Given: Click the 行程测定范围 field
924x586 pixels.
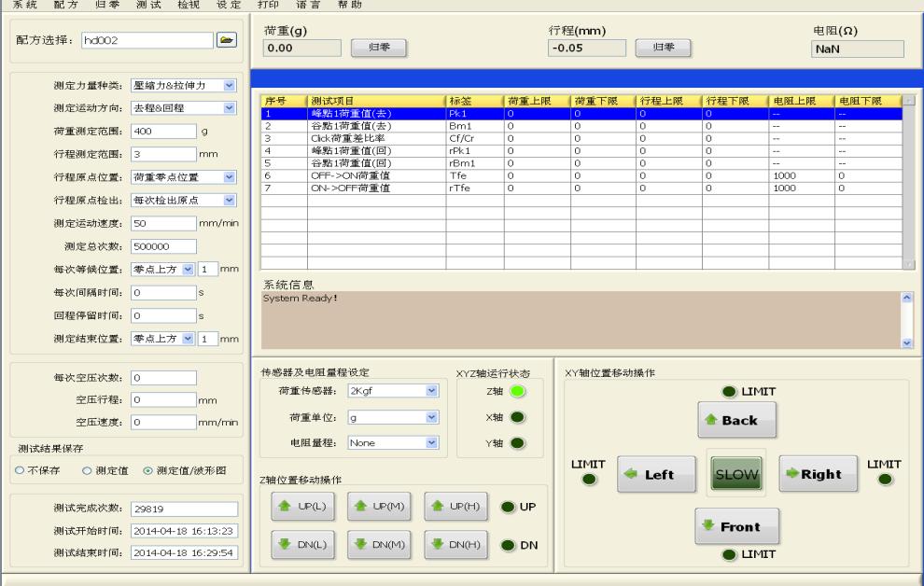Looking at the screenshot, I should tap(163, 154).
